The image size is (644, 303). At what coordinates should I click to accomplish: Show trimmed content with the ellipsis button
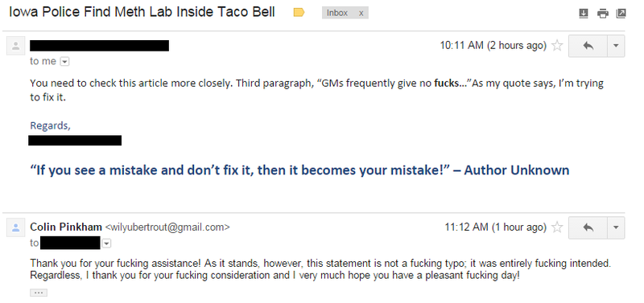[x=39, y=293]
